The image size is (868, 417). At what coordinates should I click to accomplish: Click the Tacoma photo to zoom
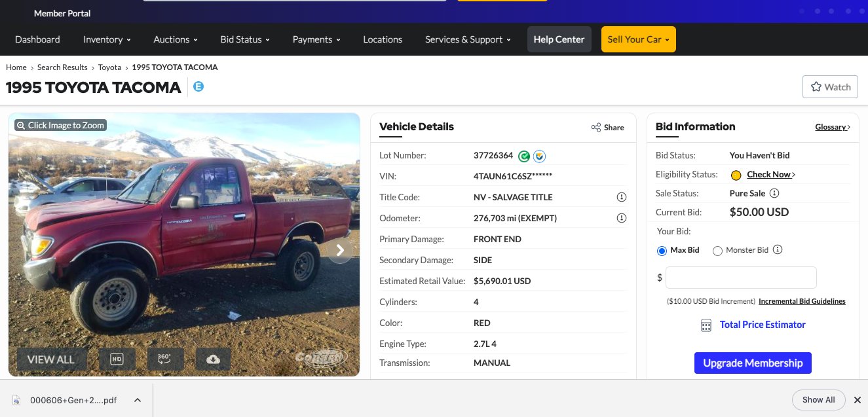(x=184, y=245)
